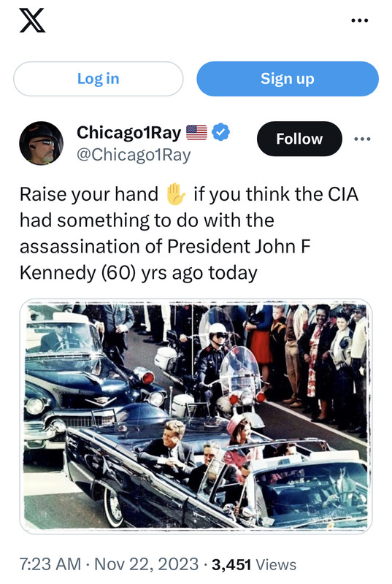392x584 pixels.
Task: Click the Views label
Action: coord(276,564)
